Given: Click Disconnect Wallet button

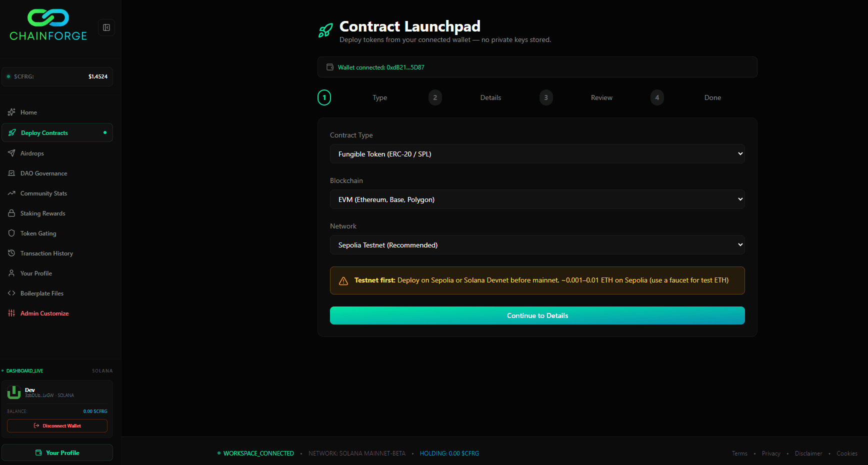Looking at the screenshot, I should [57, 425].
